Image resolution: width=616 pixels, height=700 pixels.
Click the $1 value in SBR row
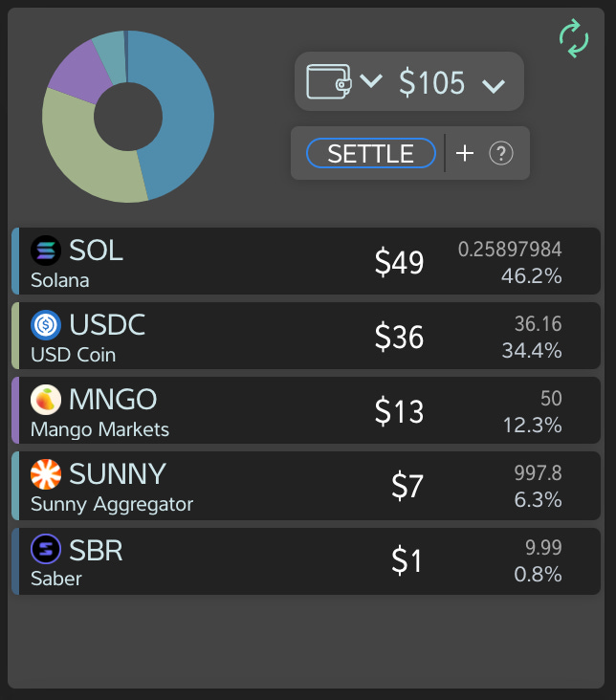point(407,560)
